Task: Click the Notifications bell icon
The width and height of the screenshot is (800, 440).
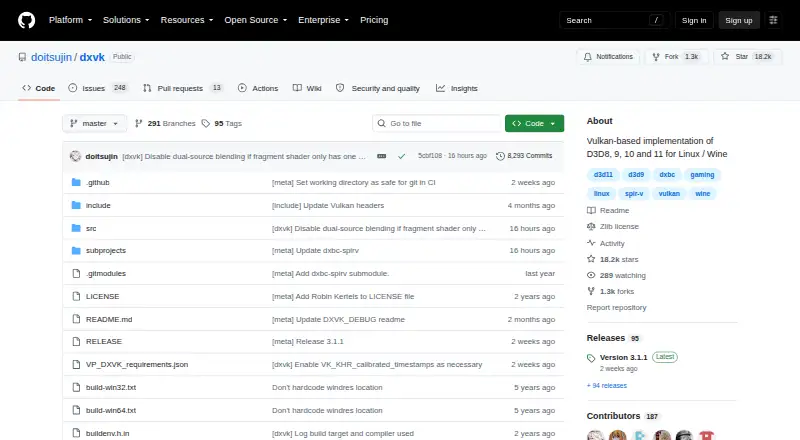Action: 588,57
